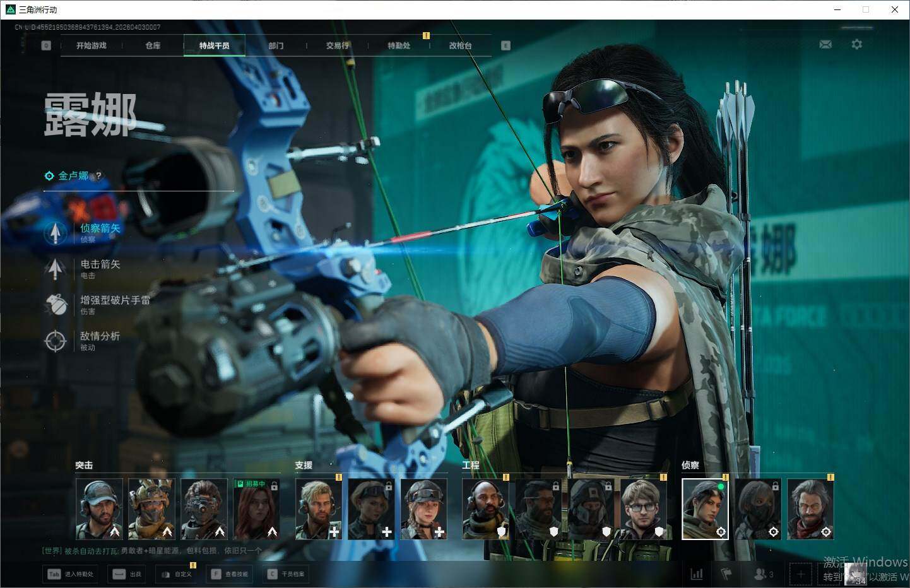
Task: Select the 敌情分析 passive skill icon
Action: coord(56,341)
